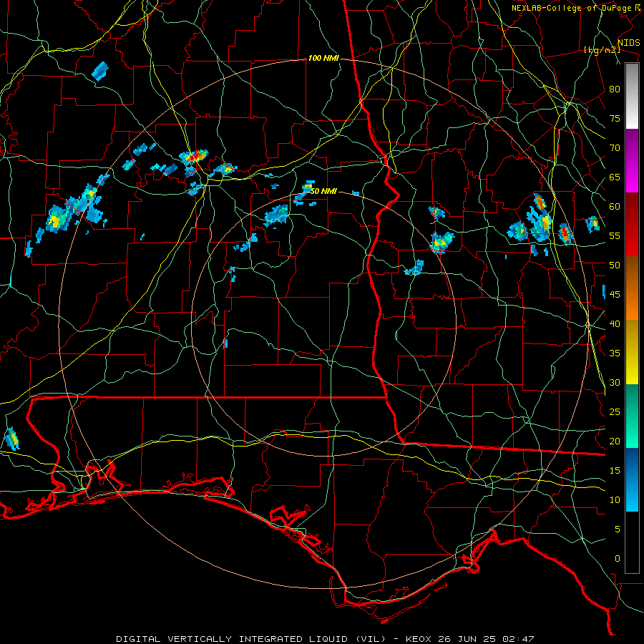Click the KEOX station identifier
The height and width of the screenshot is (644, 644).
click(420, 639)
